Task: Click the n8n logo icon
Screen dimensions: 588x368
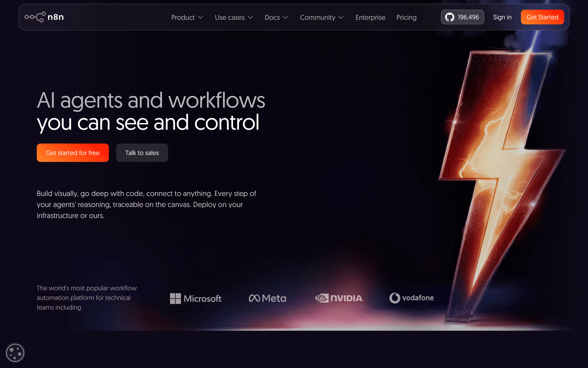Action: tap(35, 17)
